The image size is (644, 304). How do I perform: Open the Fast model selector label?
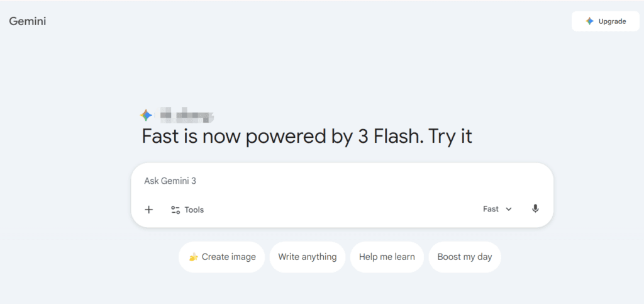(x=491, y=209)
